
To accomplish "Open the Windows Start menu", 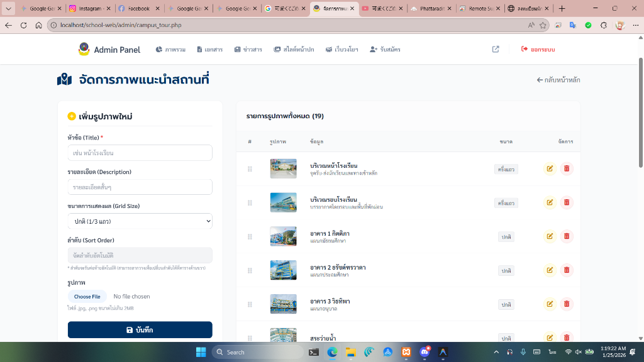I will pos(200,352).
